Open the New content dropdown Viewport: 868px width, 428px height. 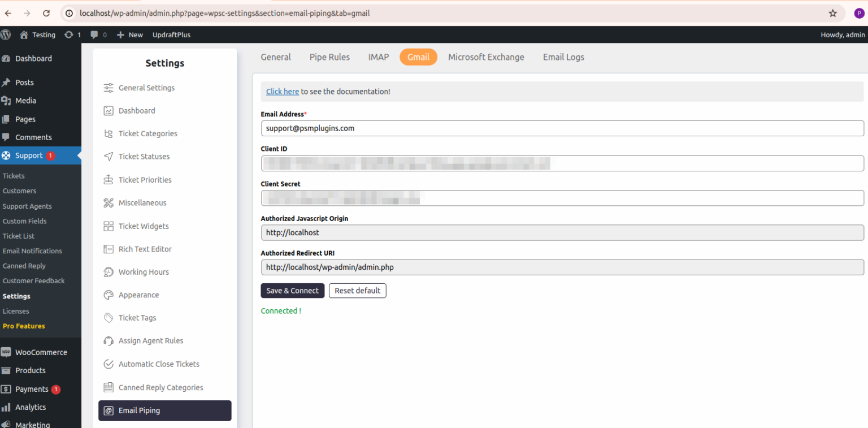[129, 34]
